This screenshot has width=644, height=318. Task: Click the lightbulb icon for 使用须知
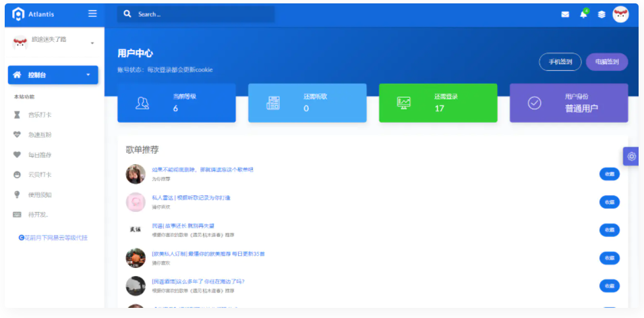click(x=17, y=194)
